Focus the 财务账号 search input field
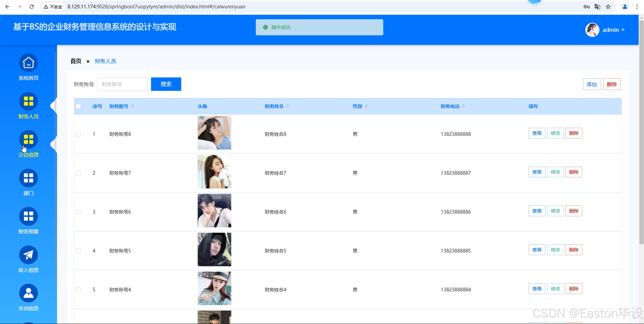Image resolution: width=644 pixels, height=324 pixels. [x=122, y=84]
